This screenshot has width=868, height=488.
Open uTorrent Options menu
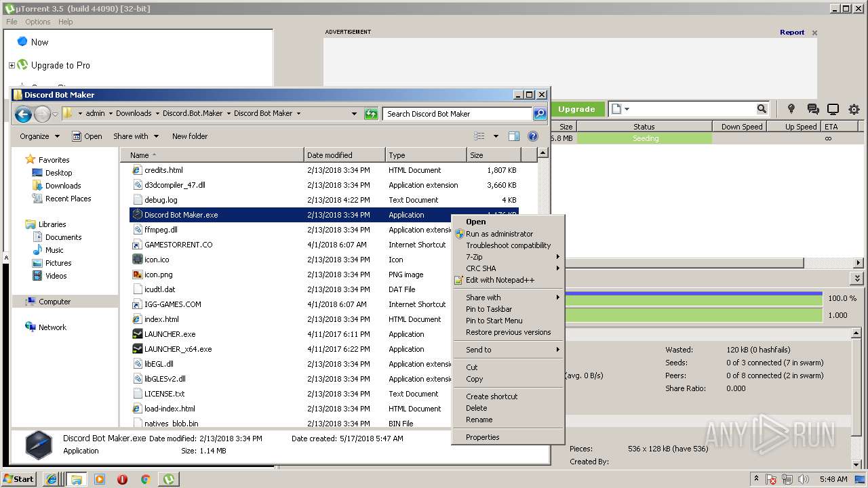38,22
